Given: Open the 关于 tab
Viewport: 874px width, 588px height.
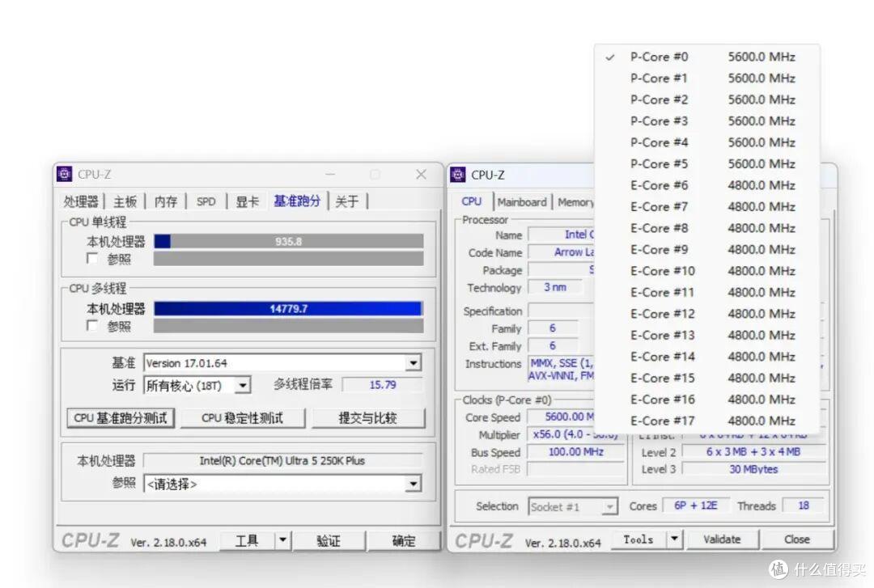Looking at the screenshot, I should pyautogui.click(x=346, y=201).
